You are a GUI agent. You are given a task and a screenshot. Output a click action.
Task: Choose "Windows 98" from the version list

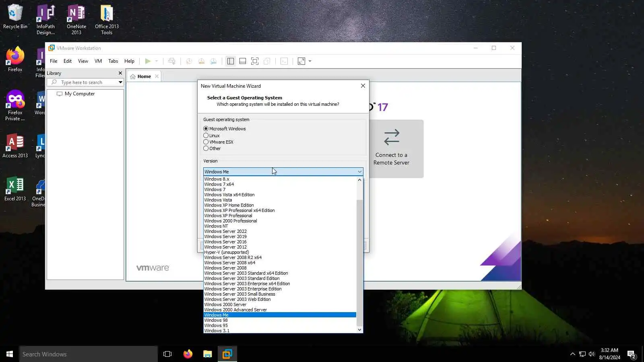(280, 320)
